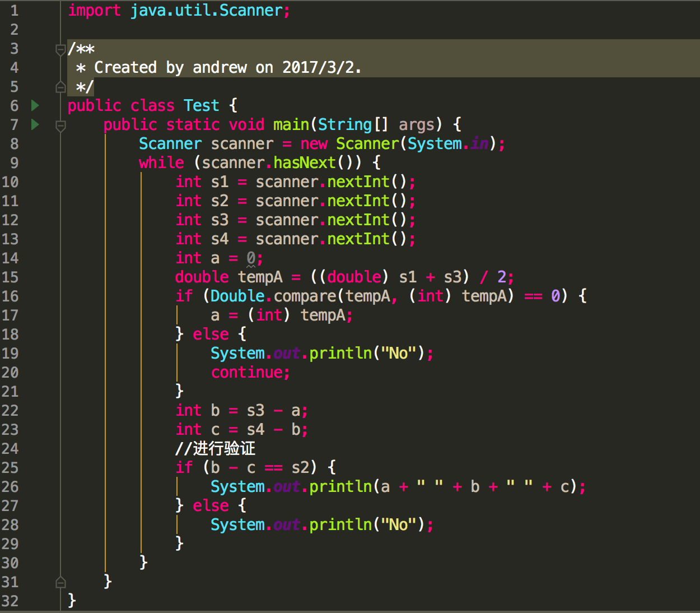Click variable "s3" on line 12
This screenshot has width=700, height=613.
pyautogui.click(x=220, y=220)
